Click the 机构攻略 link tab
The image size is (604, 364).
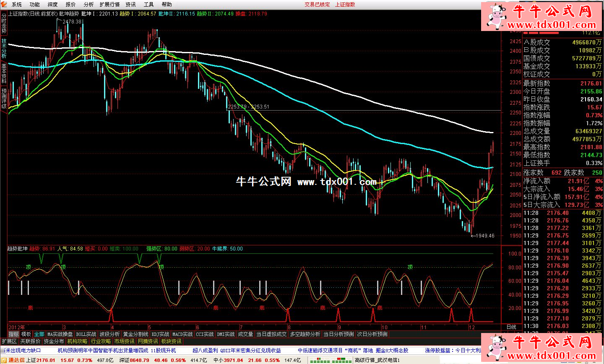(x=78, y=341)
